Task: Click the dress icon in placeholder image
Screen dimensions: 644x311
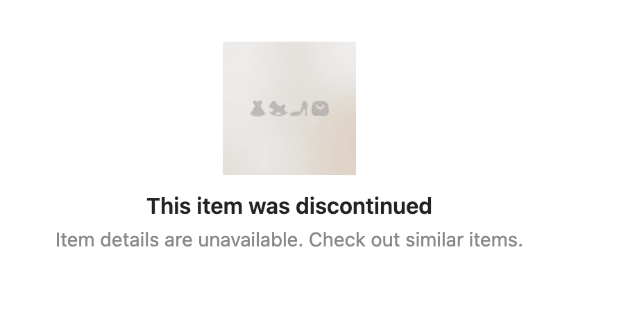Action: point(257,109)
